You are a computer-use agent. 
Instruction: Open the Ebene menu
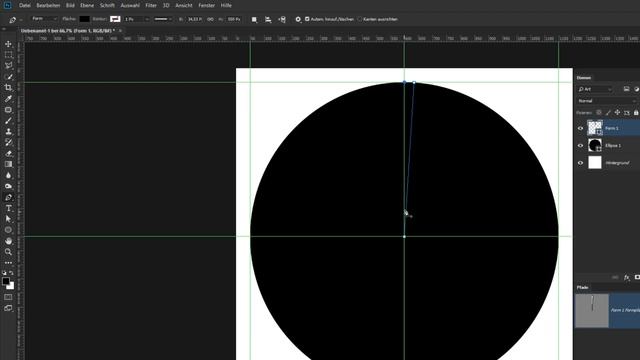click(x=87, y=5)
